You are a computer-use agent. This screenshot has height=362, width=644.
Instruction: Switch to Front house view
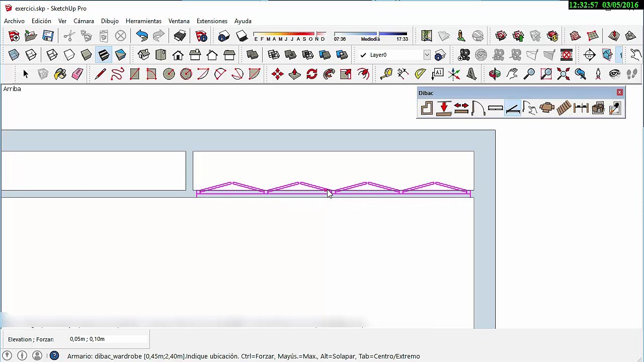click(178, 55)
